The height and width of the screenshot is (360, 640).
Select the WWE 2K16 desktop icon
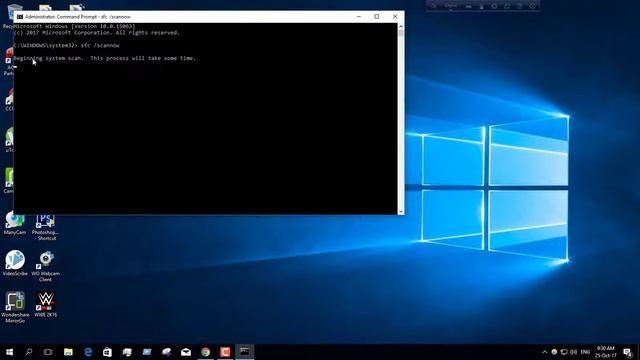(x=45, y=304)
